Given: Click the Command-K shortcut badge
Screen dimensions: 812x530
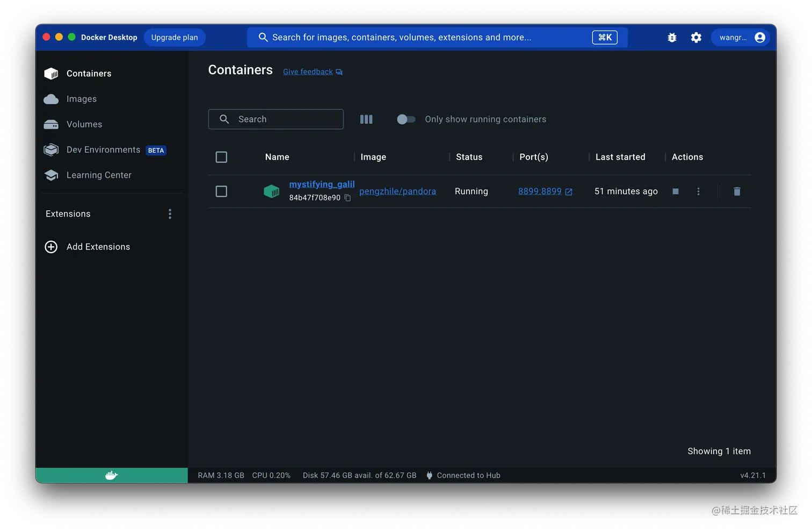Looking at the screenshot, I should pos(605,38).
